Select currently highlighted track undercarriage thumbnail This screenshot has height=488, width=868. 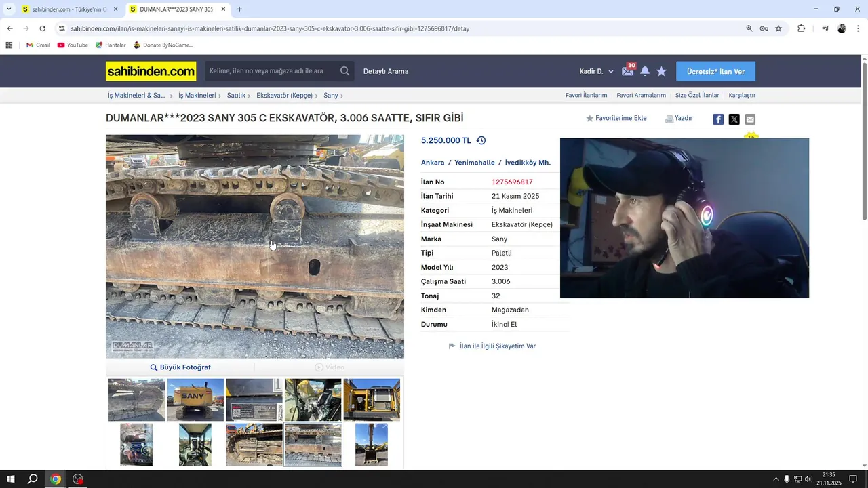[313, 445]
